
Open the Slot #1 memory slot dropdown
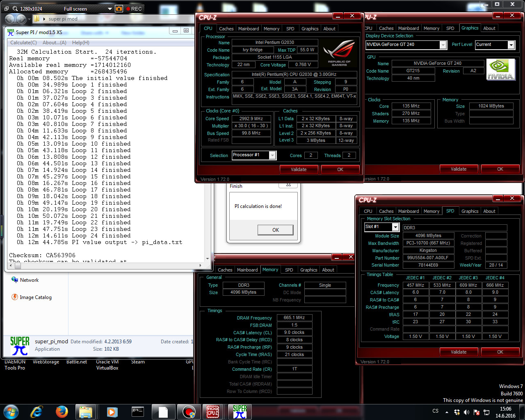click(395, 227)
